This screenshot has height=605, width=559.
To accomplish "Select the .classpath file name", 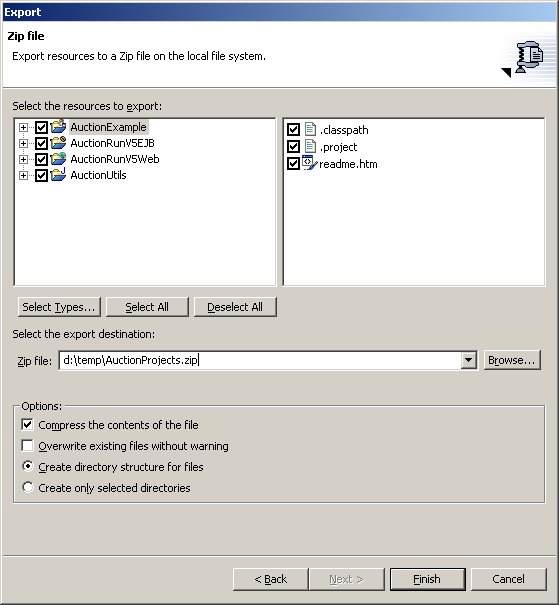I will click(x=344, y=130).
